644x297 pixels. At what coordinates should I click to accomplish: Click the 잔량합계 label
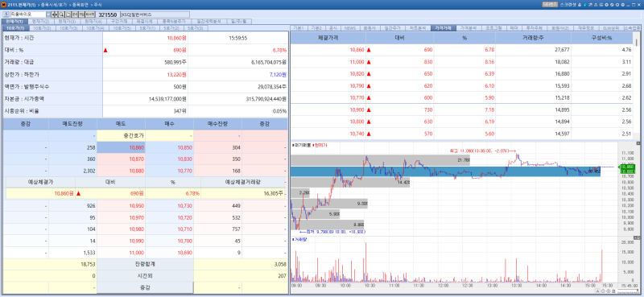click(145, 265)
